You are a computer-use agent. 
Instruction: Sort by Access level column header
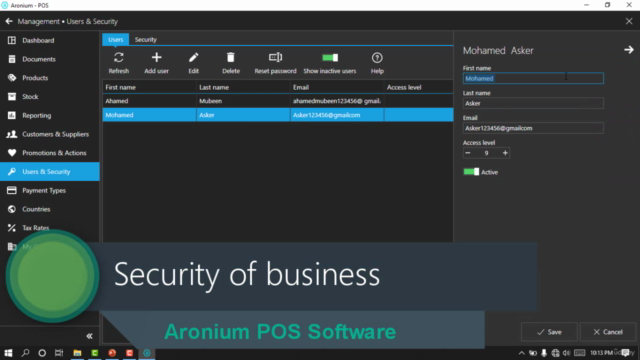418,87
